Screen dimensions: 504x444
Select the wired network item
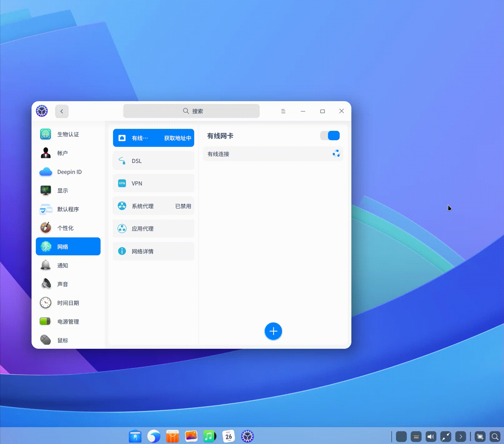pyautogui.click(x=153, y=138)
